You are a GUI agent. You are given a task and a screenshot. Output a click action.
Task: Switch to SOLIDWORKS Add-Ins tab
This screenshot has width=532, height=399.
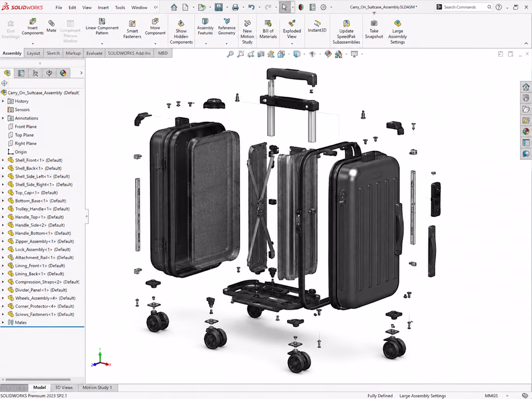(x=129, y=53)
